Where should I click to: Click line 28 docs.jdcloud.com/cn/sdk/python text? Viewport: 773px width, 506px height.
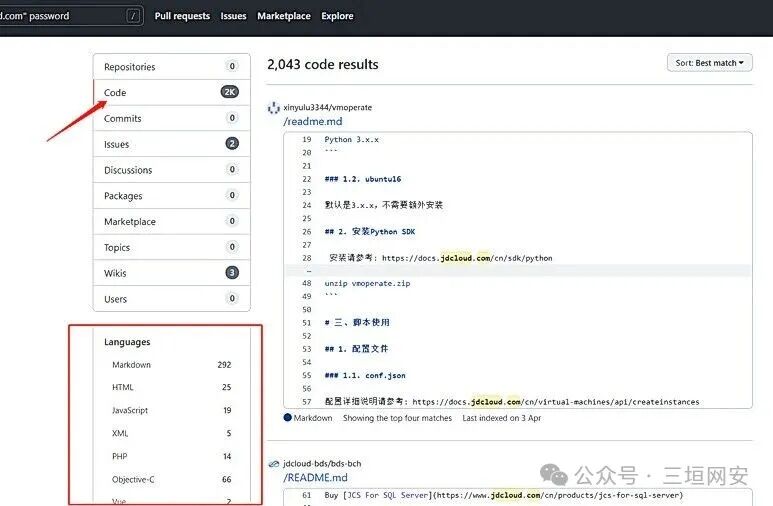click(x=467, y=258)
